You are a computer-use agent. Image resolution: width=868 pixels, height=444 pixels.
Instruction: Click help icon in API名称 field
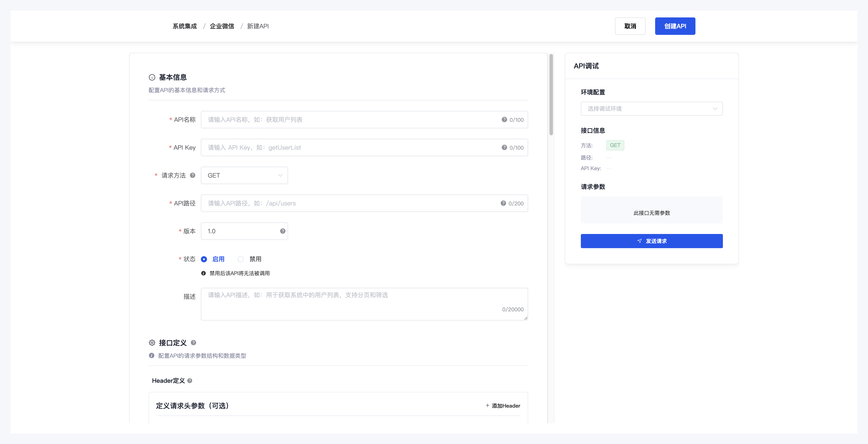coord(504,120)
